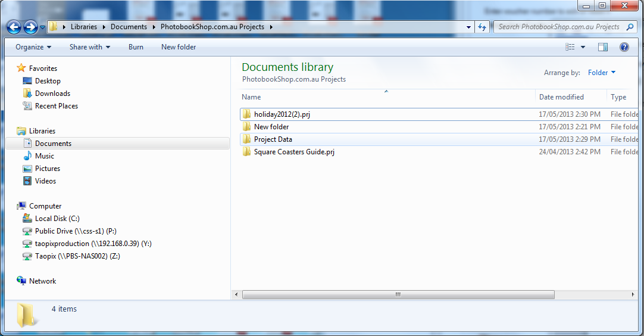Click the Local Disk (C:) drive icon

click(x=27, y=218)
